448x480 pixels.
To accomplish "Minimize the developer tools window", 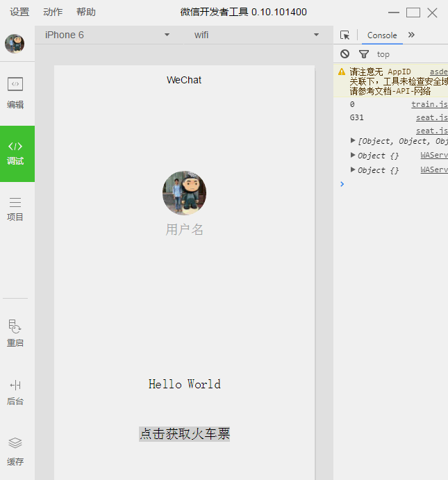I will point(394,13).
